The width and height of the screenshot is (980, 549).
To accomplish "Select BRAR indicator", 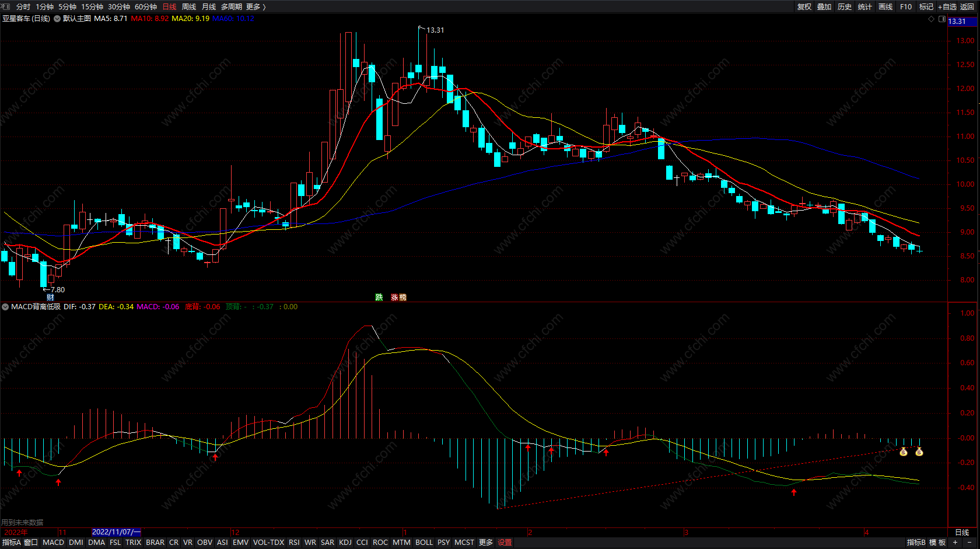I will [155, 543].
